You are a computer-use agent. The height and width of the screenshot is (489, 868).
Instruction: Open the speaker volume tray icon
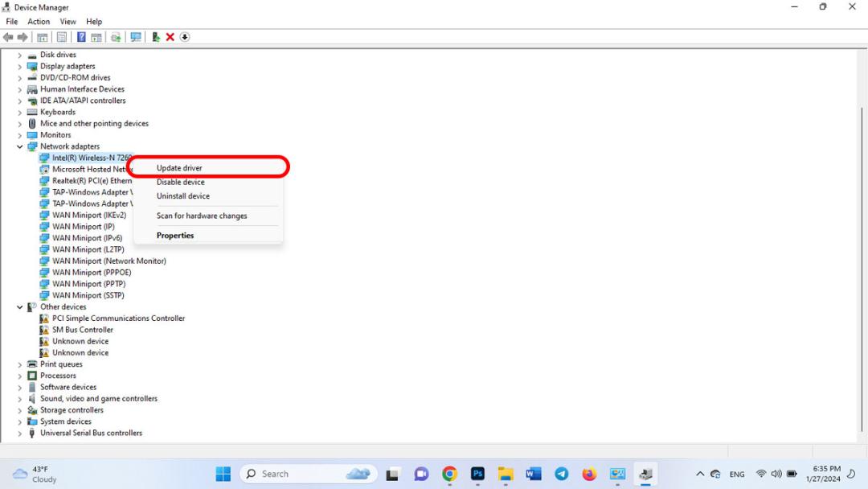[776, 474]
